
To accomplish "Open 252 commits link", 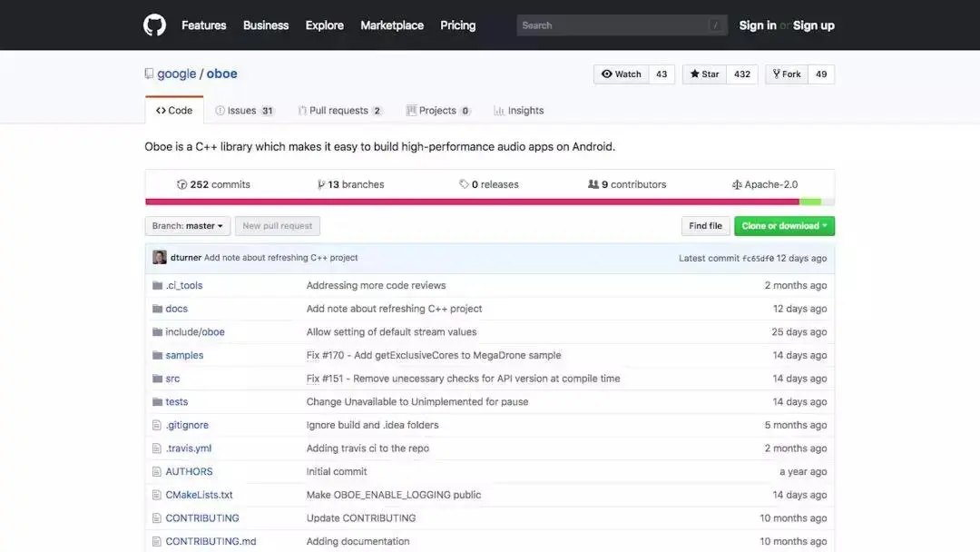I will pos(214,184).
